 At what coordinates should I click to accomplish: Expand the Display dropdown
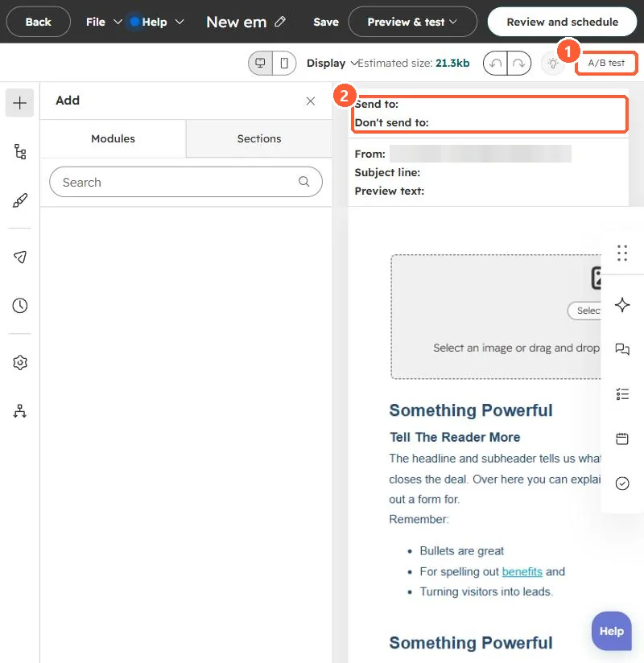point(332,63)
